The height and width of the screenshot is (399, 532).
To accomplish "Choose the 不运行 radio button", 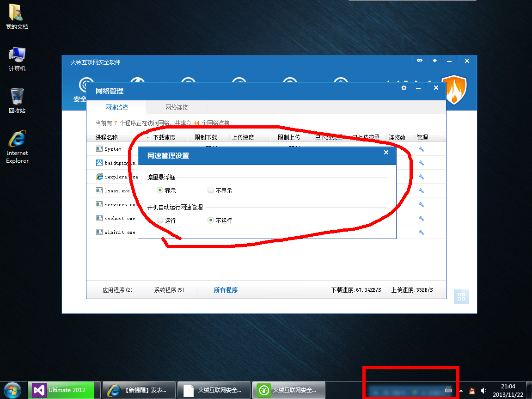I will 211,221.
